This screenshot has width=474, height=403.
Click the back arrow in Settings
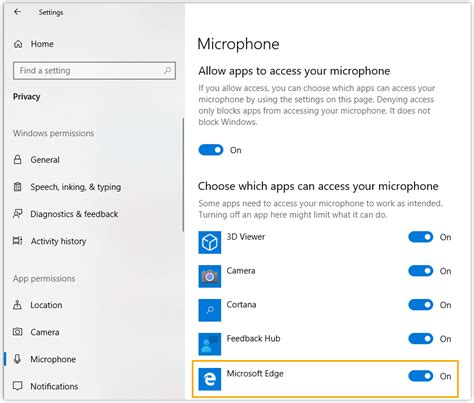click(x=17, y=12)
